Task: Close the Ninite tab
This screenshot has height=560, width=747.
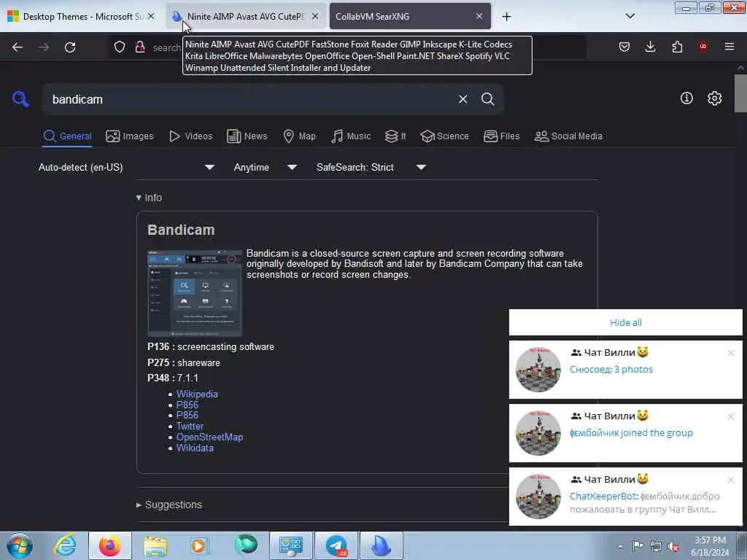Action: click(315, 16)
